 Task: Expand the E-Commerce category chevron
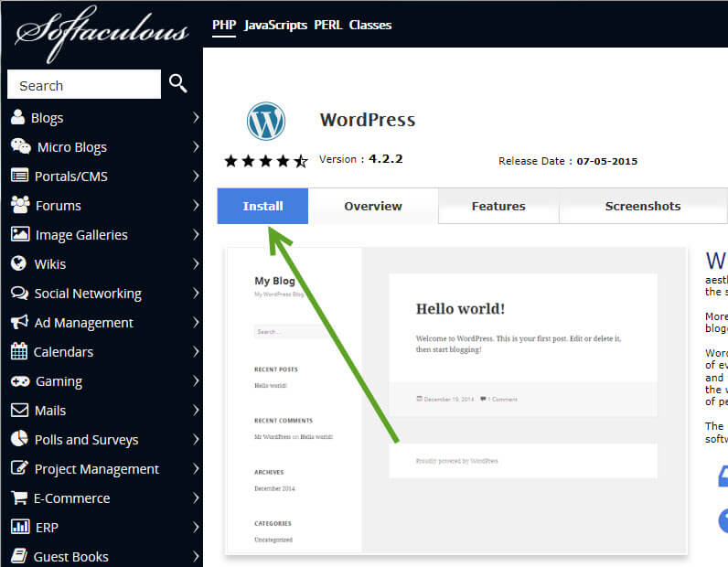click(196, 497)
